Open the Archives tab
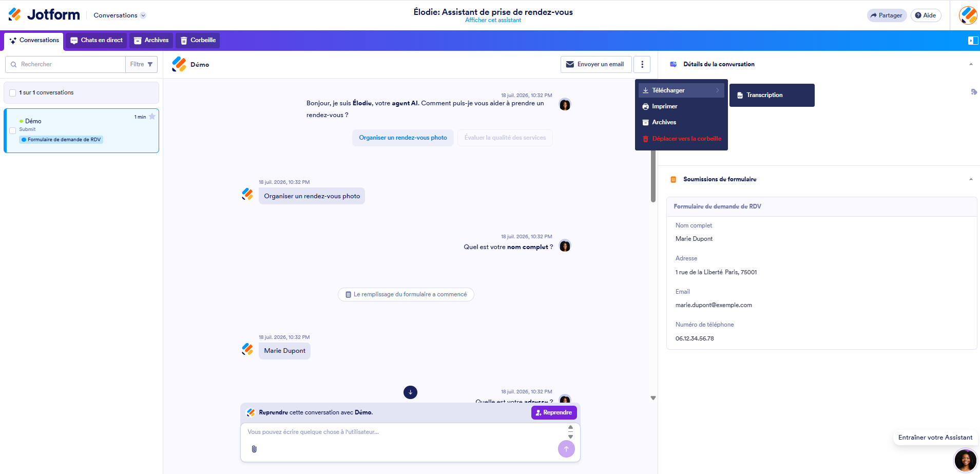This screenshot has width=980, height=474. (151, 40)
